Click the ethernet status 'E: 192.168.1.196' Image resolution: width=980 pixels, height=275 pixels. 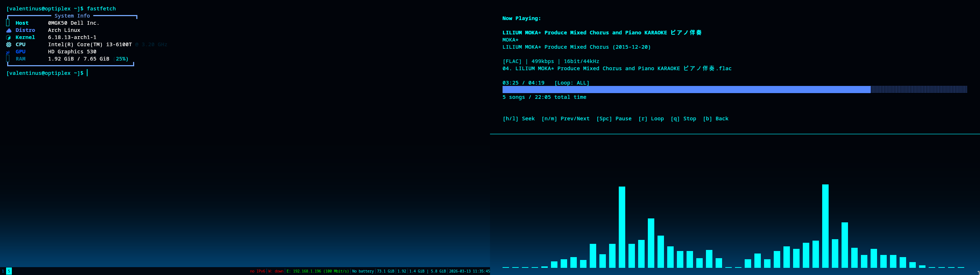point(303,271)
